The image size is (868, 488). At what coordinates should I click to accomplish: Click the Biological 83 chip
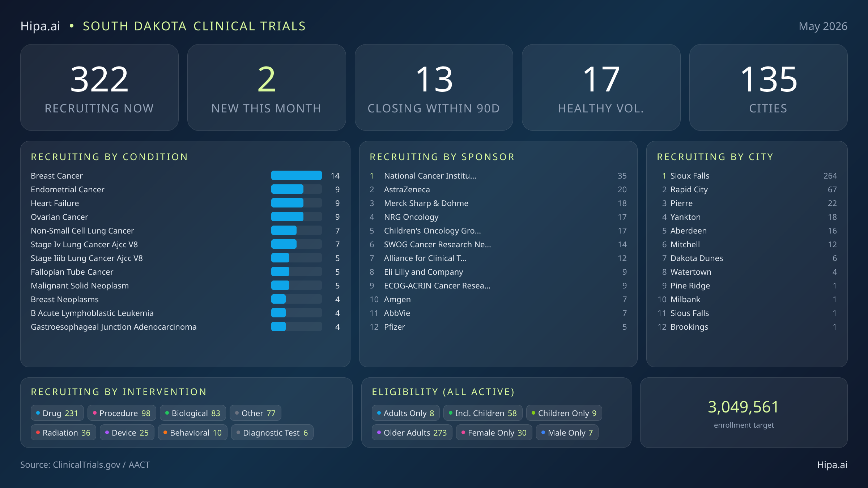[193, 413]
